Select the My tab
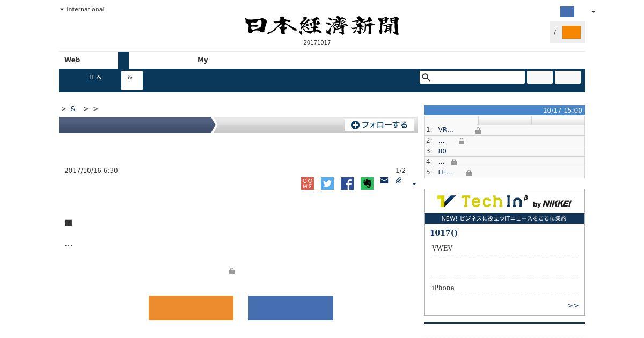644x338 pixels. coord(203,60)
